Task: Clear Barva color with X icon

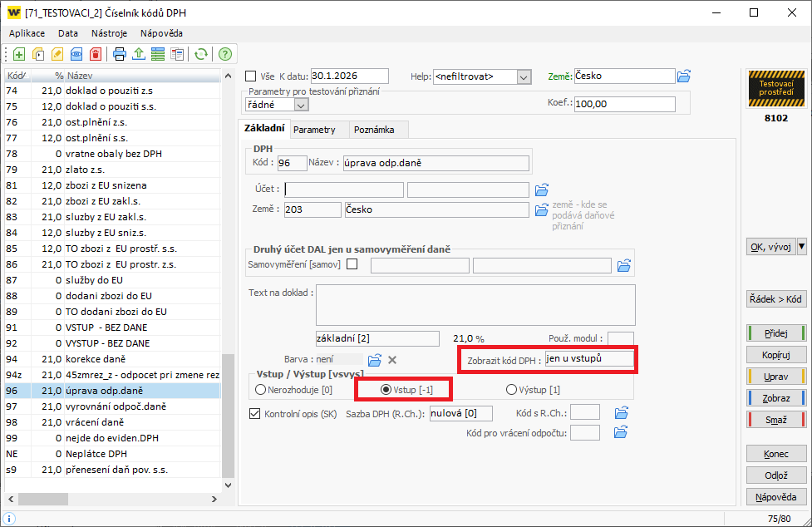Action: pos(392,360)
